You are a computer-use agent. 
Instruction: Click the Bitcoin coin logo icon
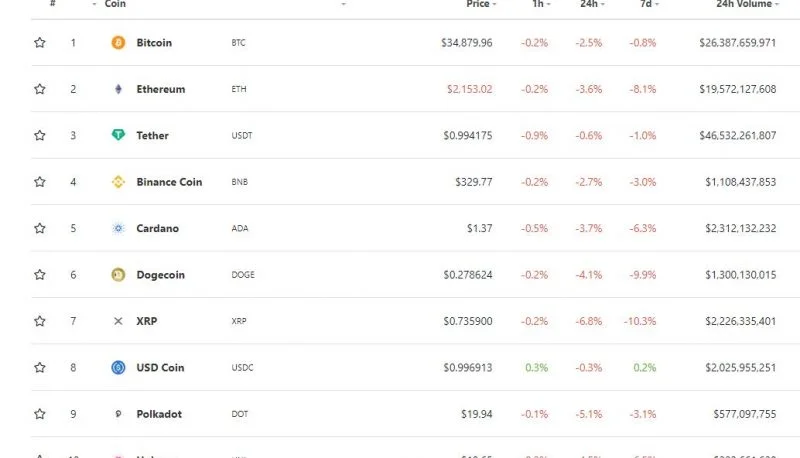pyautogui.click(x=118, y=42)
